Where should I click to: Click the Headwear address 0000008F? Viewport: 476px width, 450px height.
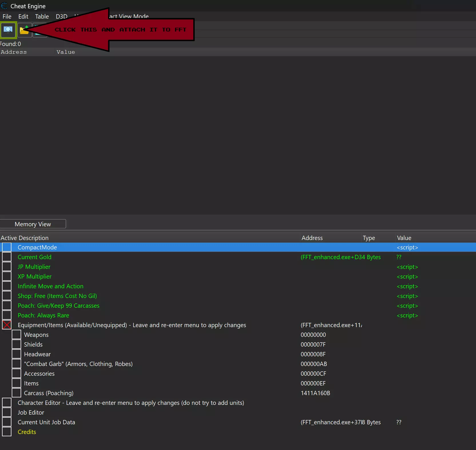point(313,354)
